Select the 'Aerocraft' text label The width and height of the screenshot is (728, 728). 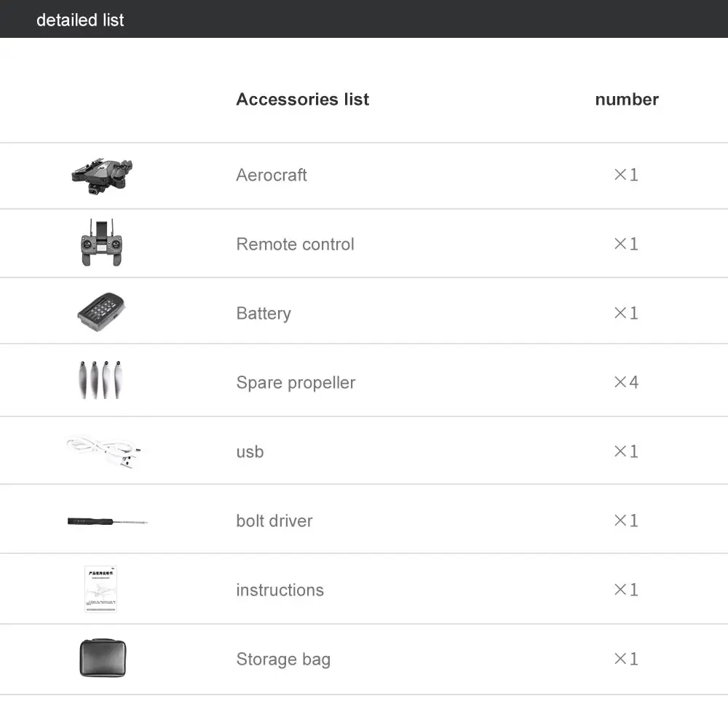point(272,175)
